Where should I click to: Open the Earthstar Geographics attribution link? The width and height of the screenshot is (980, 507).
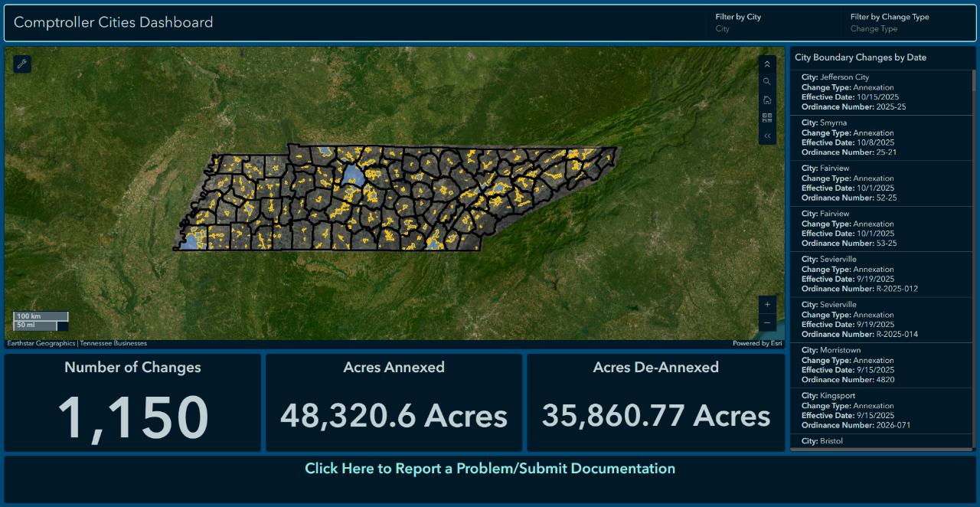(40, 343)
